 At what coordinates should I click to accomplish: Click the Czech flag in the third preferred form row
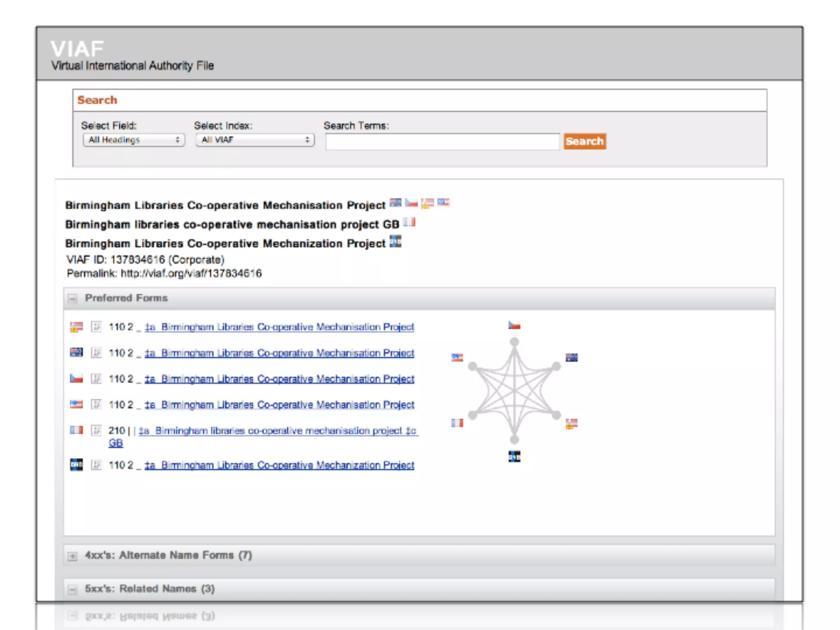pyautogui.click(x=76, y=378)
